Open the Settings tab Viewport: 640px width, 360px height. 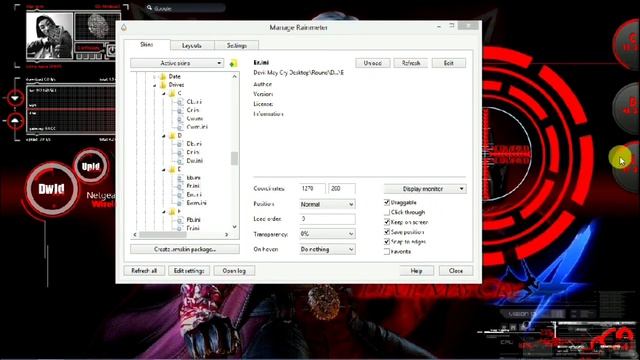237,45
